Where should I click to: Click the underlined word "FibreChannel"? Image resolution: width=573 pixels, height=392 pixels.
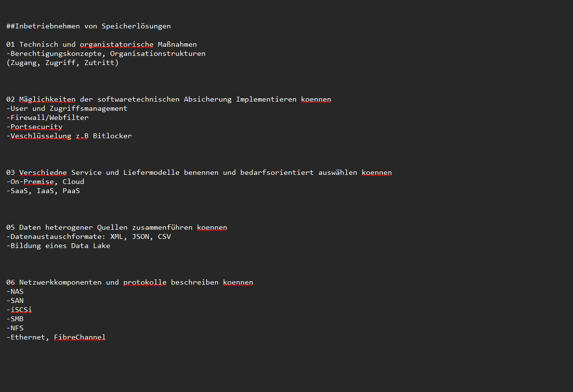[x=79, y=337]
